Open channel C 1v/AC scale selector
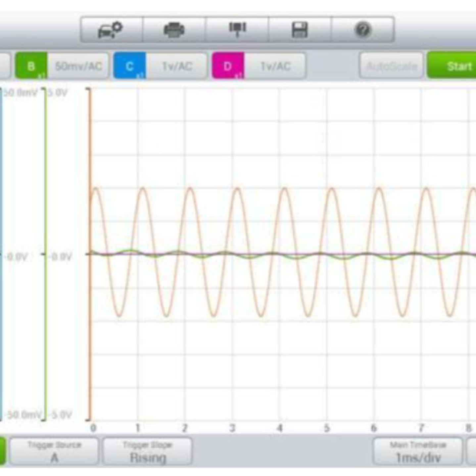The width and height of the screenshot is (476, 476). 176,66
